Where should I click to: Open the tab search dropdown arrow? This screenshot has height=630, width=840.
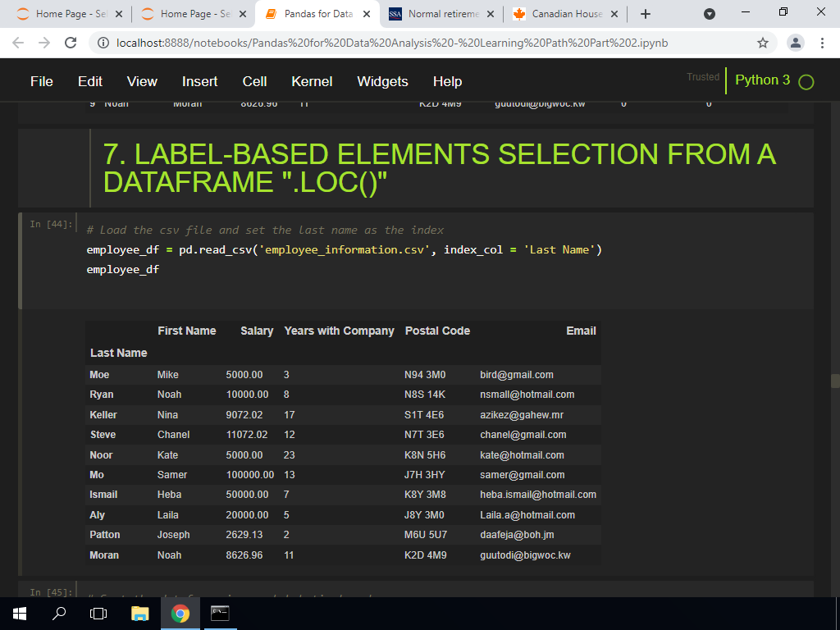710,15
